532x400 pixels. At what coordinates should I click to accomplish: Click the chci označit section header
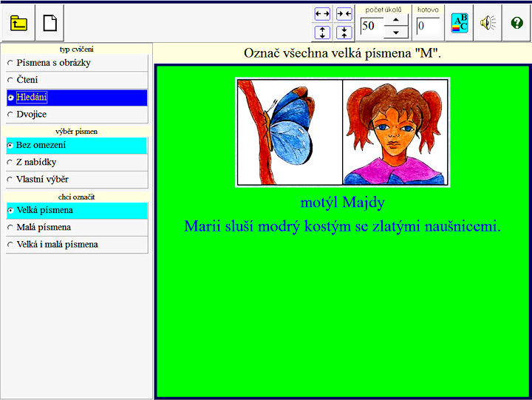(77, 197)
